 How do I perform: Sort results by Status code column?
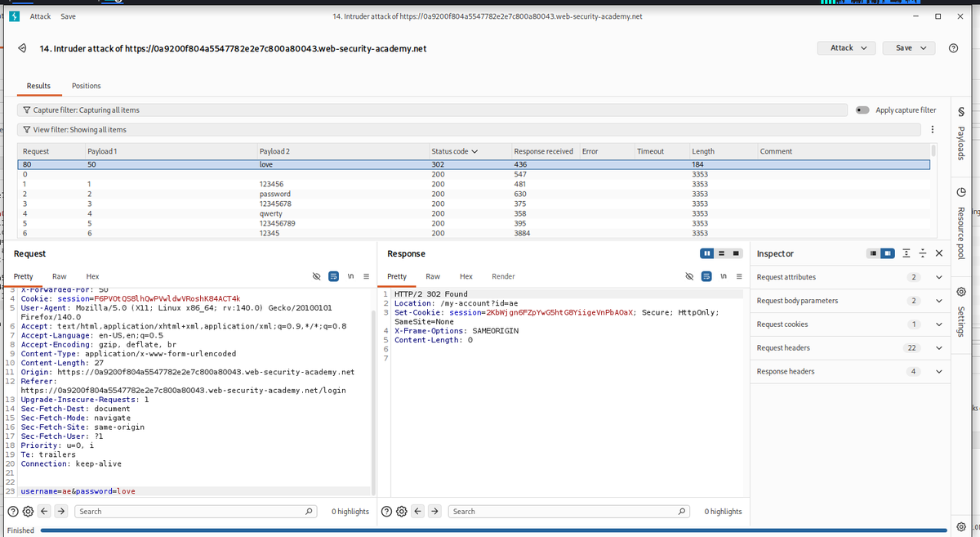(454, 151)
